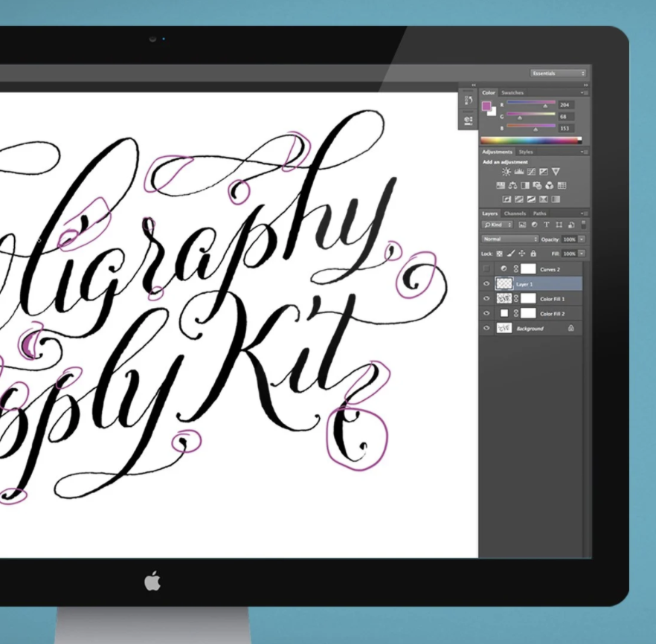Viewport: 656px width, 644px height.
Task: Click the Layer 1 thumbnail
Action: [x=504, y=284]
